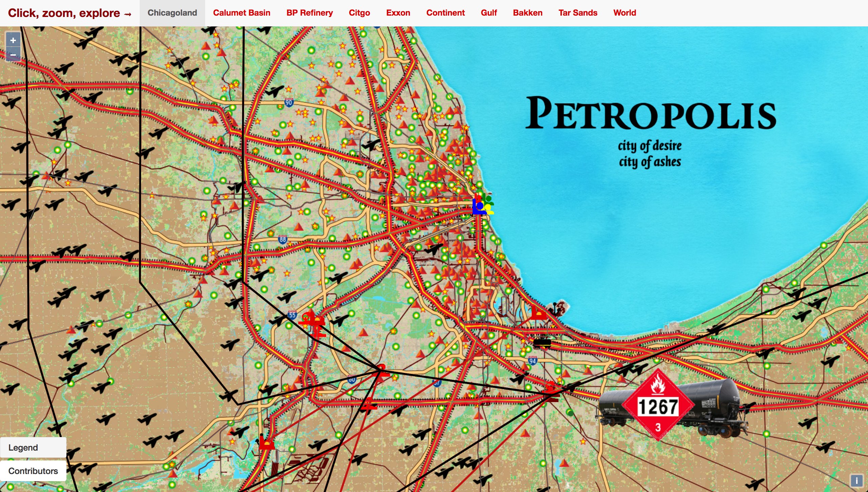The width and height of the screenshot is (868, 492).
Task: Switch to BP Refinery view
Action: [310, 13]
